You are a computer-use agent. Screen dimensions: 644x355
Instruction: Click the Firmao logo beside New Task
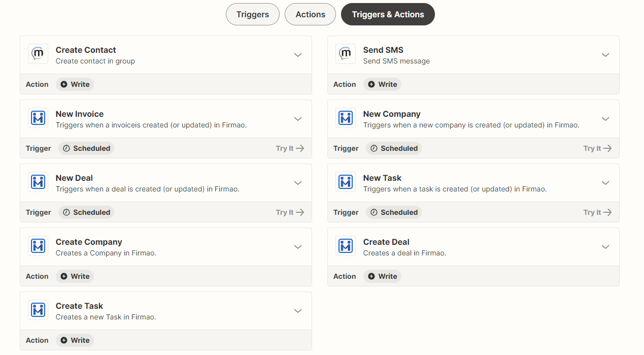point(346,182)
